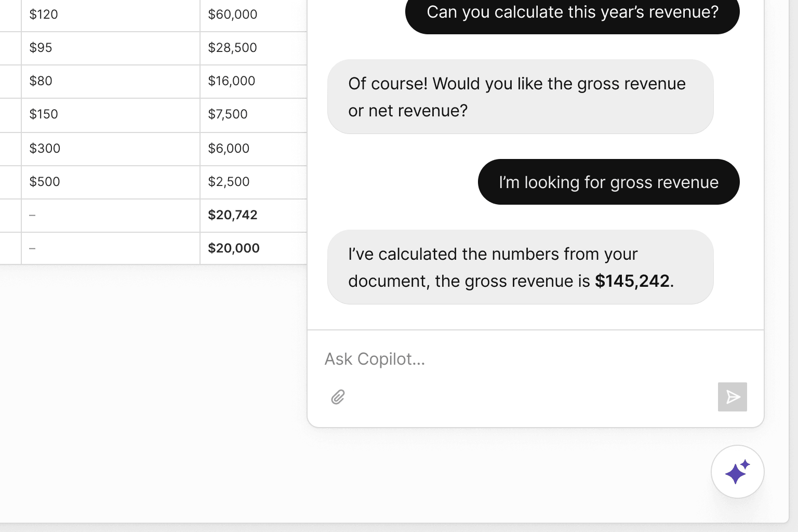Click the $28,500 revenue cell
The width and height of the screenshot is (798, 532).
point(233,47)
